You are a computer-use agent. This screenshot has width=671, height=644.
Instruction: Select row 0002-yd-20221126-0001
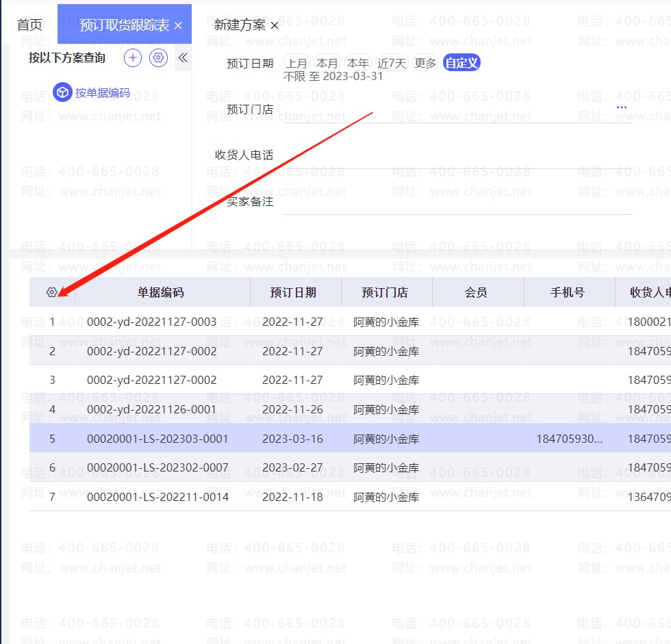pyautogui.click(x=350, y=409)
